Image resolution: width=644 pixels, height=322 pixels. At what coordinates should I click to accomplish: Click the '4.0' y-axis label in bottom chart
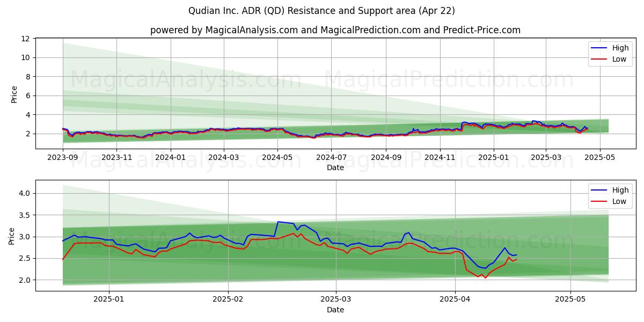click(x=24, y=193)
